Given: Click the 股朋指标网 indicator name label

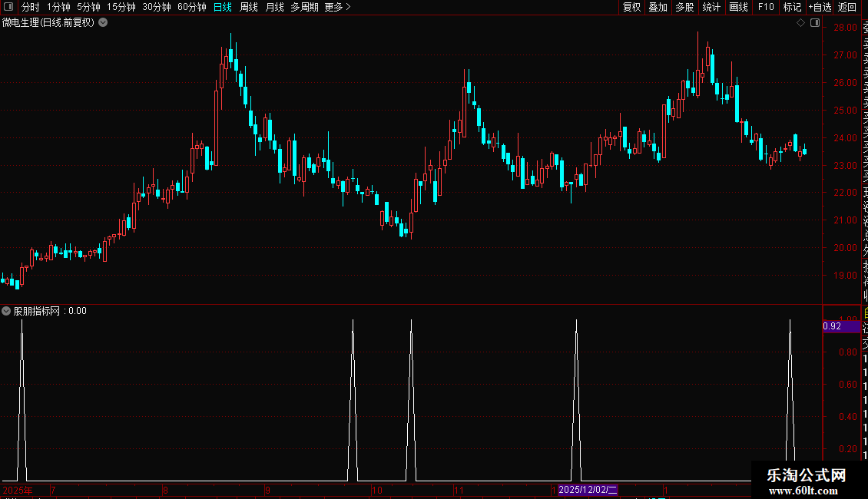Looking at the screenshot, I should [37, 311].
